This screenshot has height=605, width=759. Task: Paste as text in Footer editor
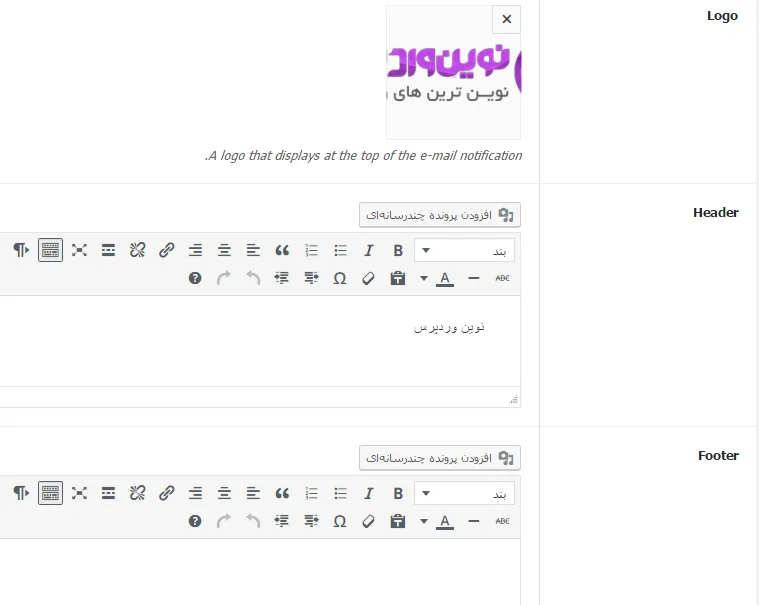click(x=398, y=521)
